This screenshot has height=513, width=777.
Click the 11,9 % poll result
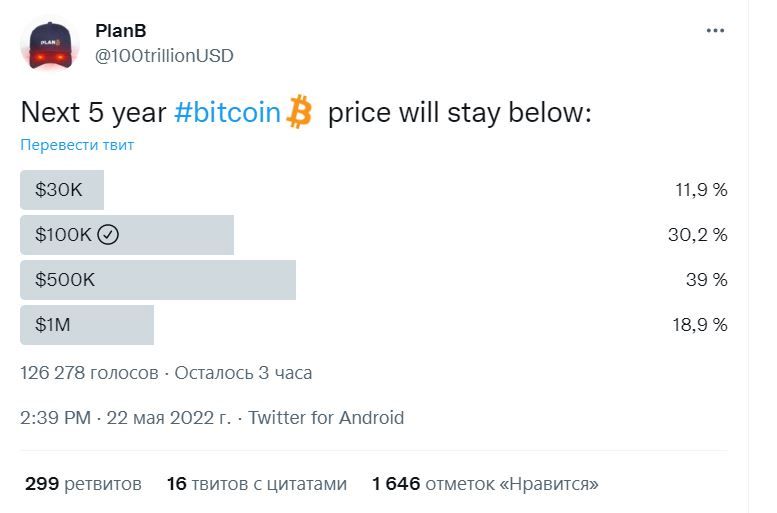click(700, 190)
